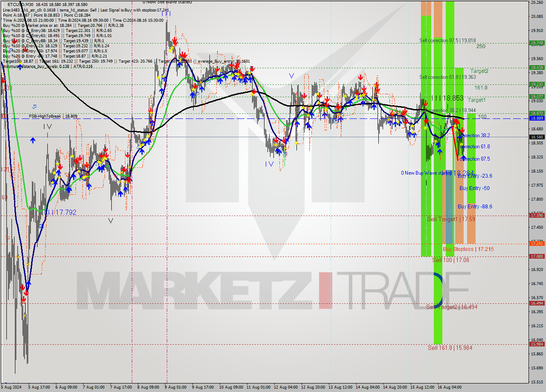Screen dimensions: 546x392
Task: Click the green 18.870 price tag
Action: pyautogui.click(x=537, y=113)
